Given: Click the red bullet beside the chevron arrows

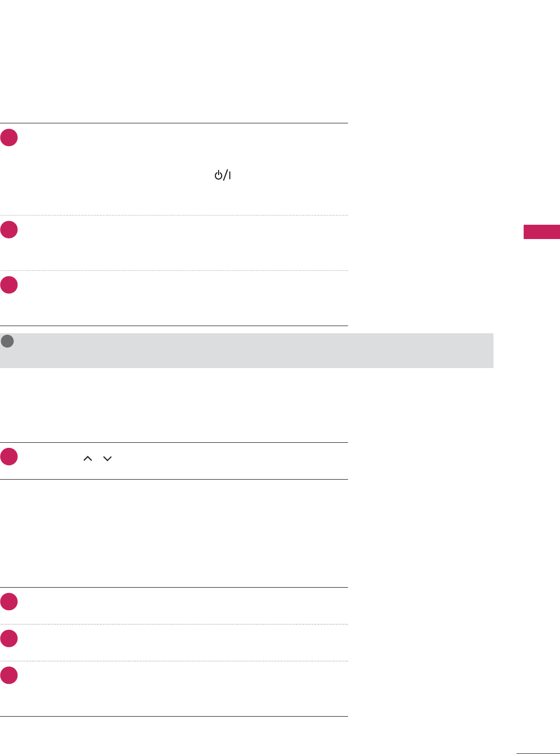Looking at the screenshot, I should tap(9, 457).
